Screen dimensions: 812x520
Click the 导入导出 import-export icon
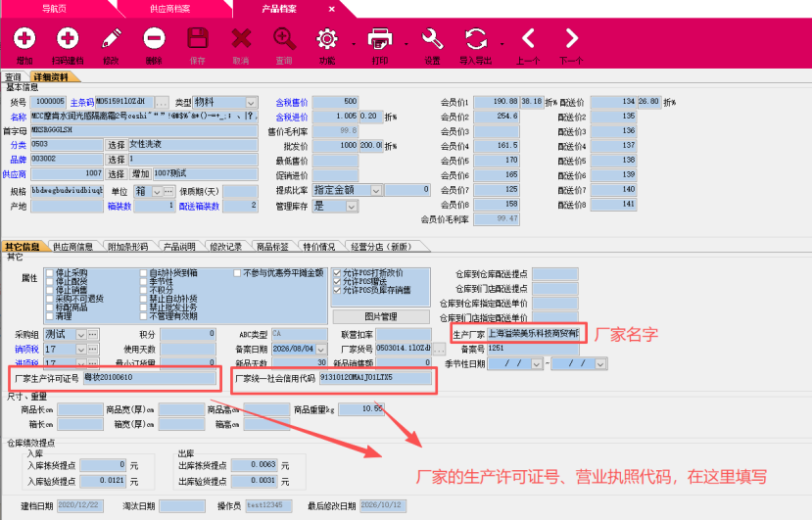(475, 38)
